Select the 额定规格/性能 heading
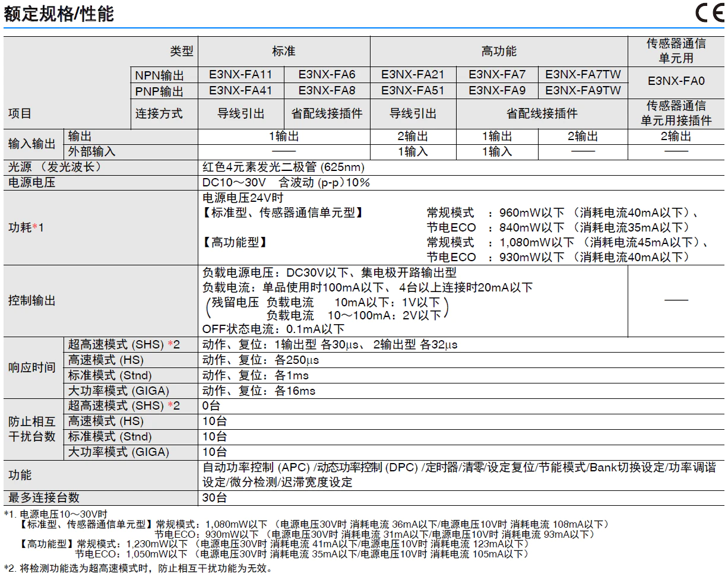 (x=59, y=14)
